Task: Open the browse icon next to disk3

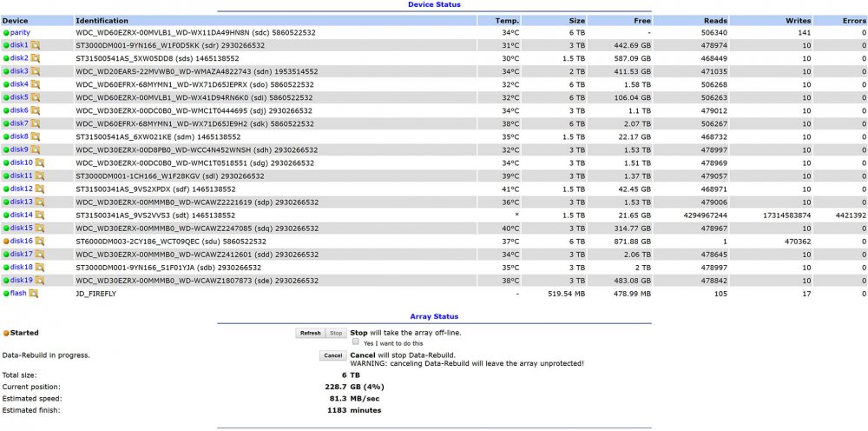Action: tap(36, 71)
